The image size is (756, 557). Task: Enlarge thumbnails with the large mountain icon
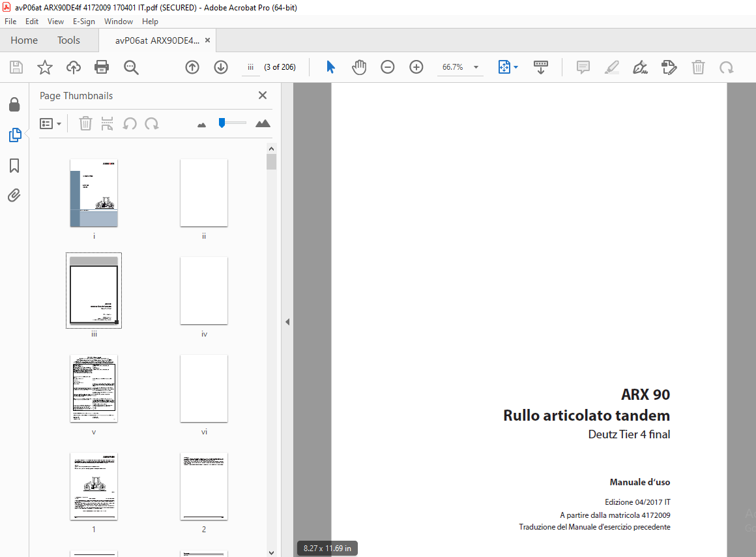263,123
